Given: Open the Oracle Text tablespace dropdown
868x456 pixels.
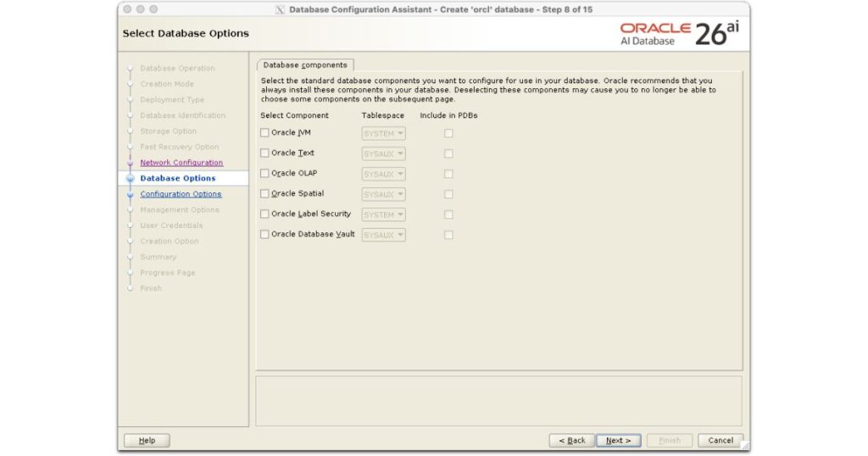Looking at the screenshot, I should coord(384,154).
